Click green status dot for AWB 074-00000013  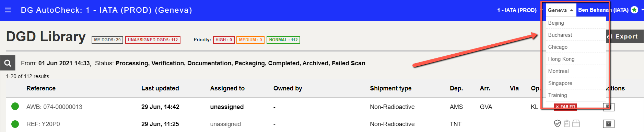coord(15,106)
